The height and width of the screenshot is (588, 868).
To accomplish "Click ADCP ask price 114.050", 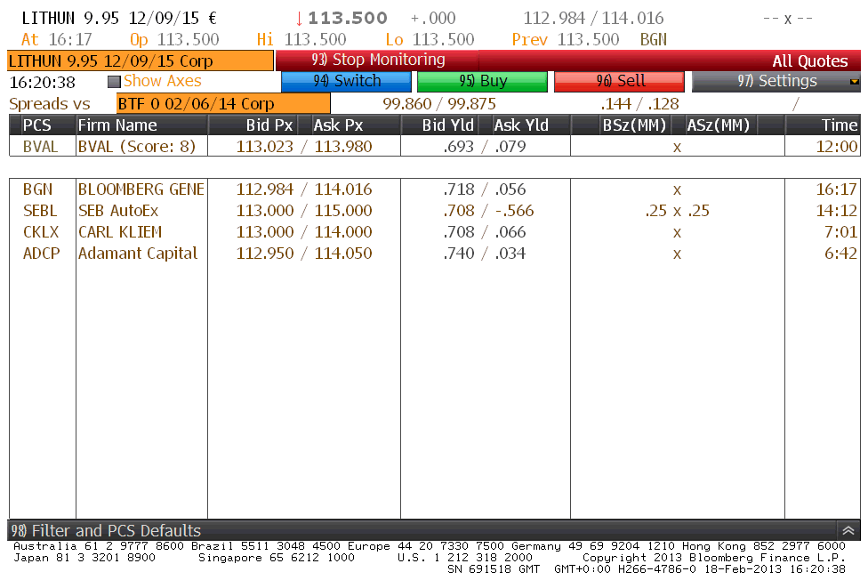I will [343, 254].
